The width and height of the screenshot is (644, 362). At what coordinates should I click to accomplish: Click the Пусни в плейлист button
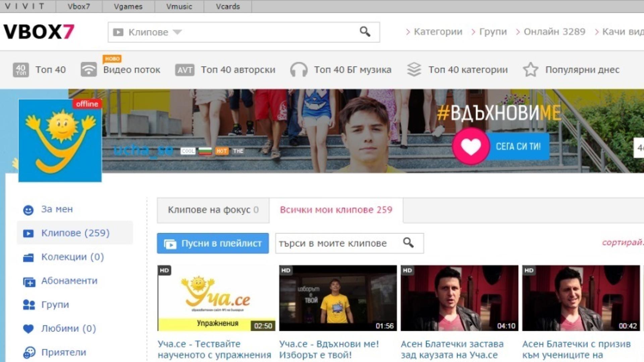click(x=213, y=243)
